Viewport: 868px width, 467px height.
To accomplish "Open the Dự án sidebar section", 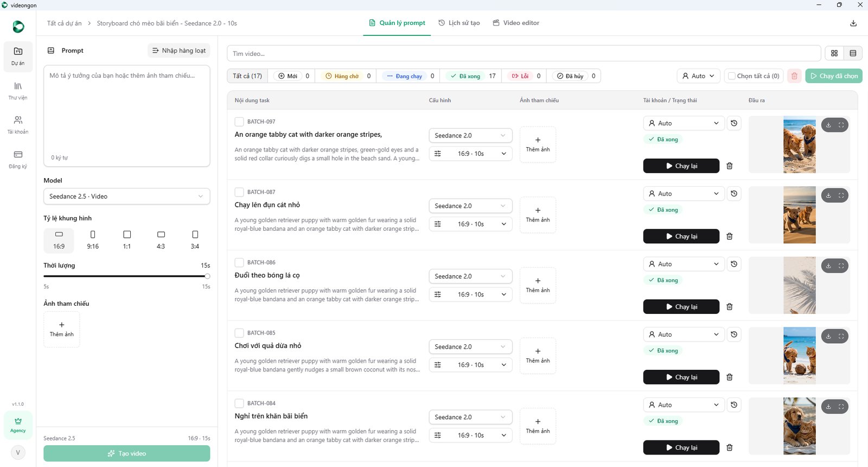I will (18, 56).
